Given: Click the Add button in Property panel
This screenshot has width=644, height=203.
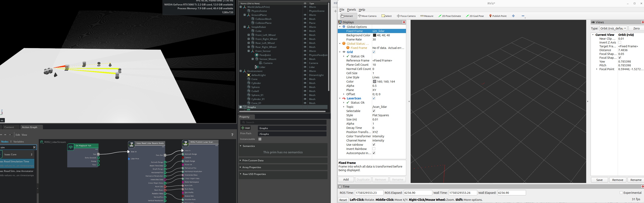Looking at the screenshot, I should (x=245, y=128).
